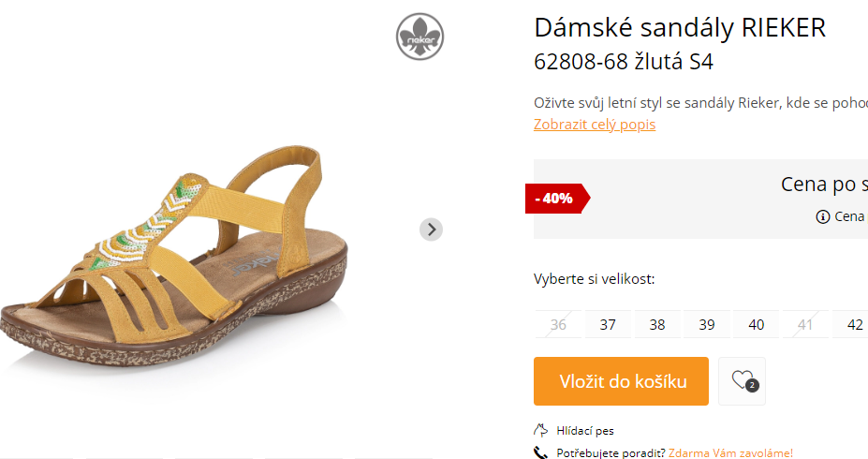This screenshot has width=868, height=459.
Task: Choose shoe size 39
Action: [x=706, y=324]
